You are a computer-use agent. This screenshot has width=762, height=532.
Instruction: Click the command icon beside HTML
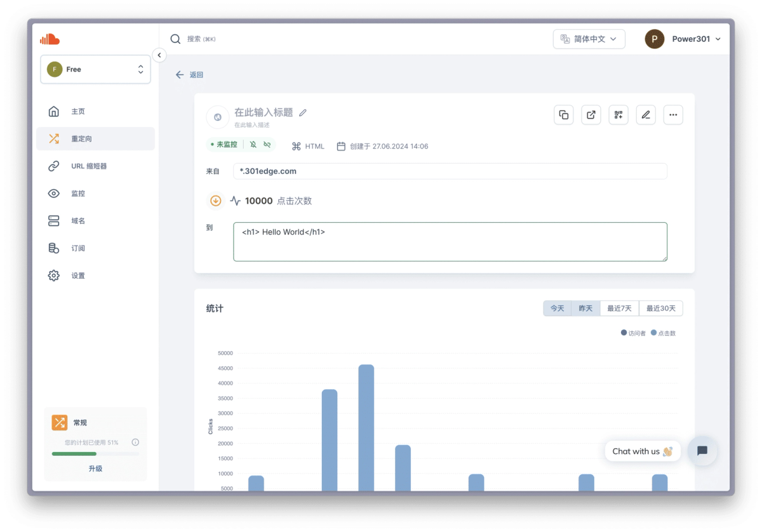pos(296,146)
